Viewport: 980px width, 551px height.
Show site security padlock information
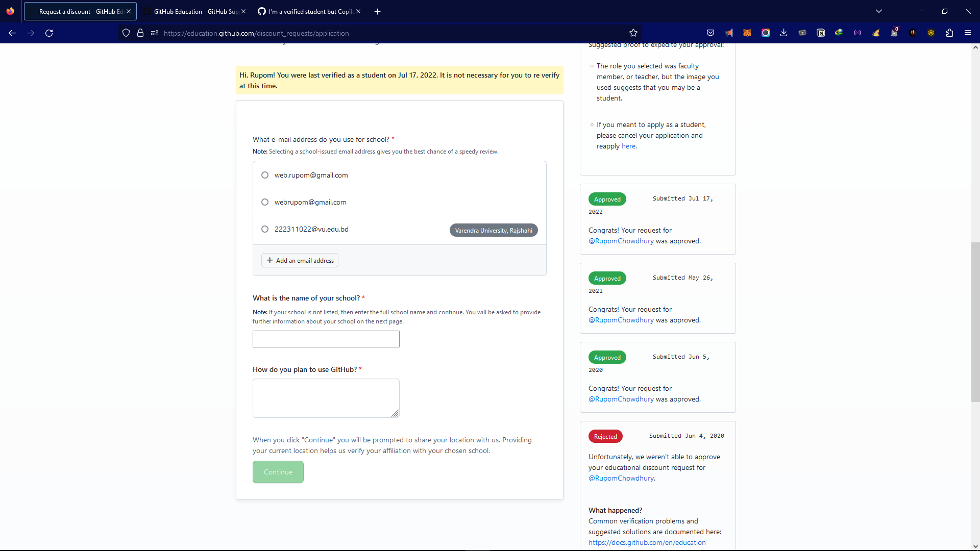click(x=140, y=33)
